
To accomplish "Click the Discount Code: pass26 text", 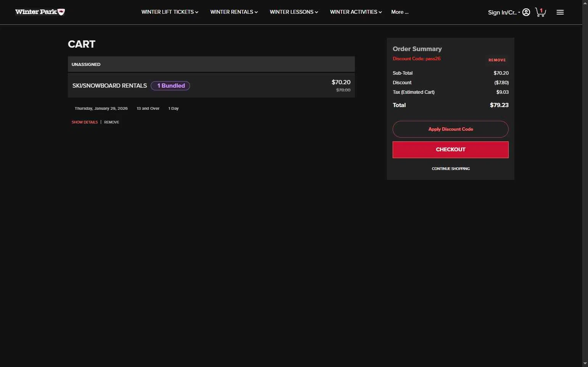I will 417,59.
